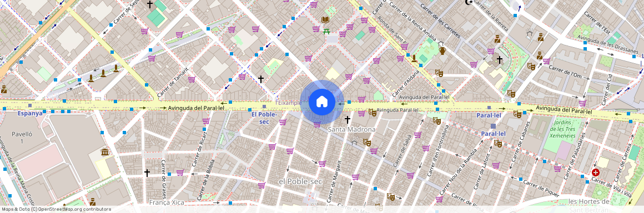Click the Espanya metro station square

pos(29,105)
